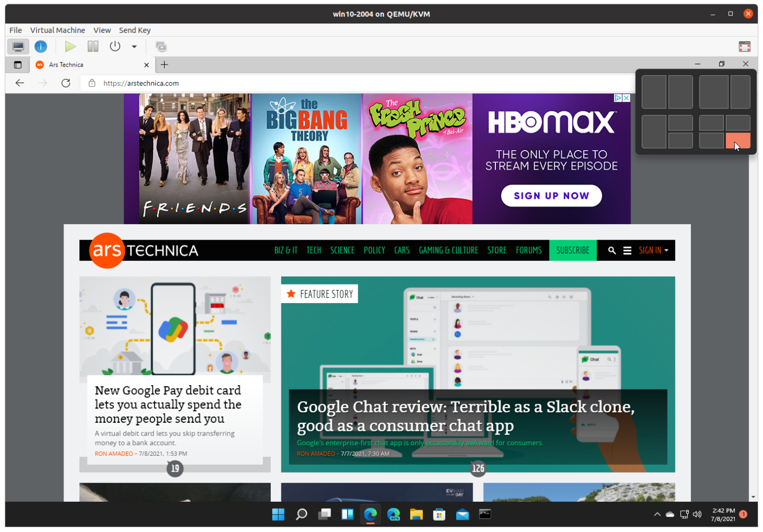Viewport: 763px width, 532px height.
Task: Focus the arstechnica.com address bar
Action: click(x=358, y=83)
